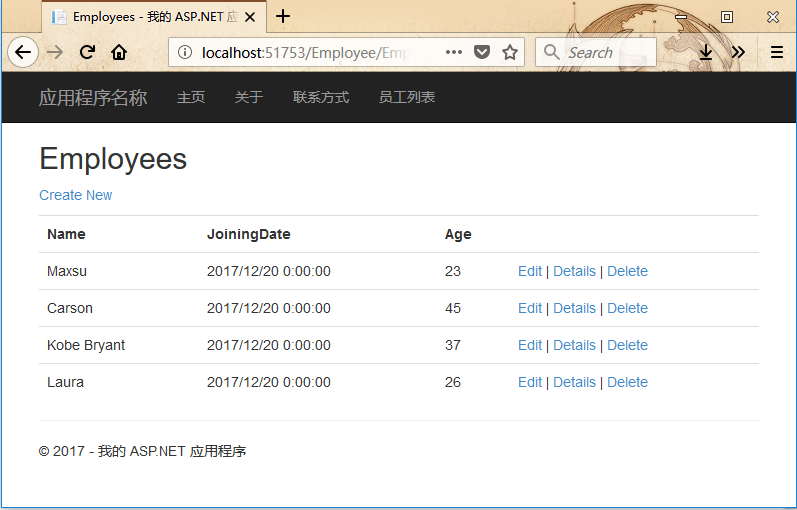Expand the toolbar overflow chevron
797x510 pixels.
[x=738, y=52]
